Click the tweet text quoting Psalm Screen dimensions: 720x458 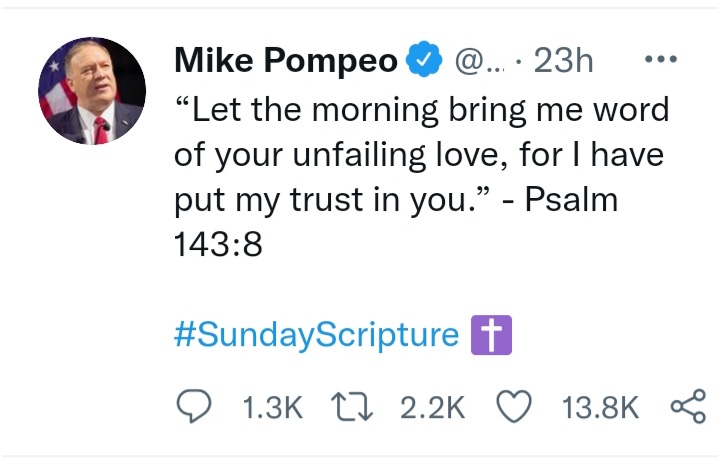(422, 177)
